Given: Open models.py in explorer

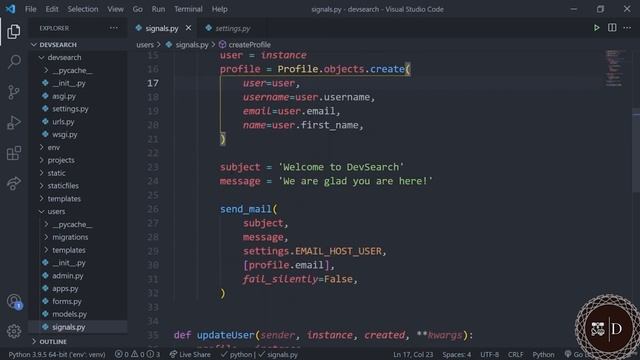Looking at the screenshot, I should coord(78,314).
